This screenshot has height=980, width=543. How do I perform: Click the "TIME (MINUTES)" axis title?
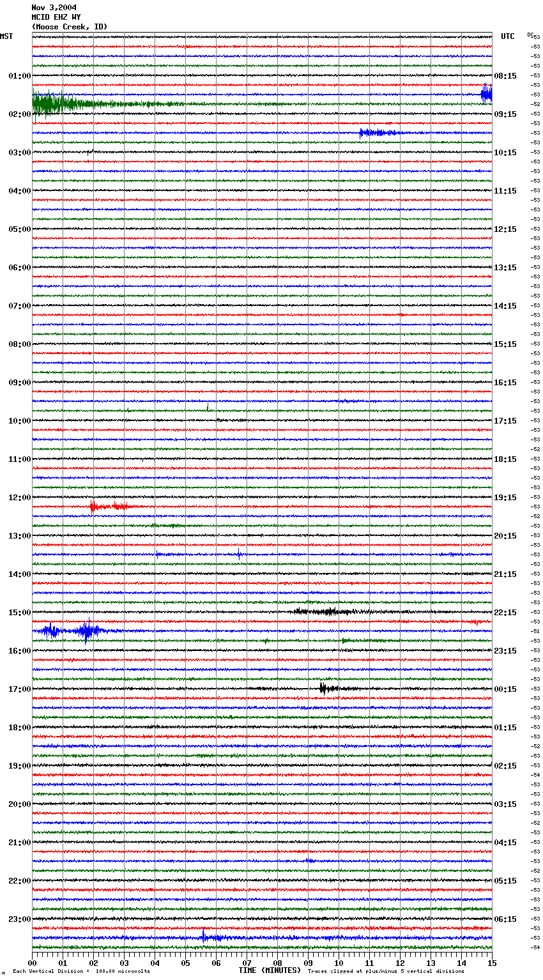pos(270,970)
